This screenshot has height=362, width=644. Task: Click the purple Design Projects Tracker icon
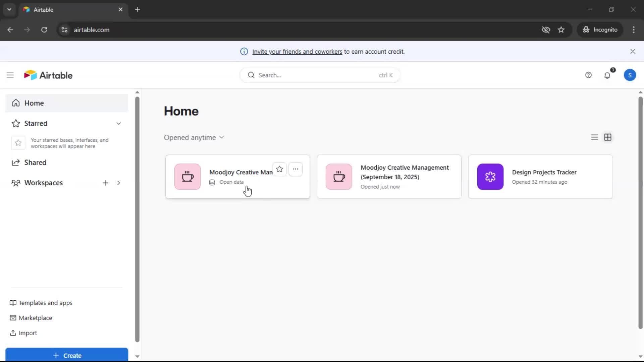pyautogui.click(x=490, y=177)
